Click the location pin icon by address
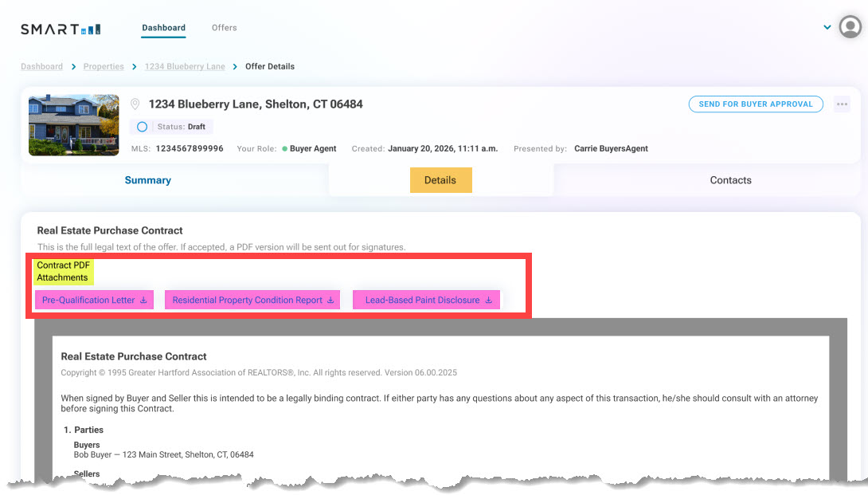The width and height of the screenshot is (868, 495). click(135, 104)
